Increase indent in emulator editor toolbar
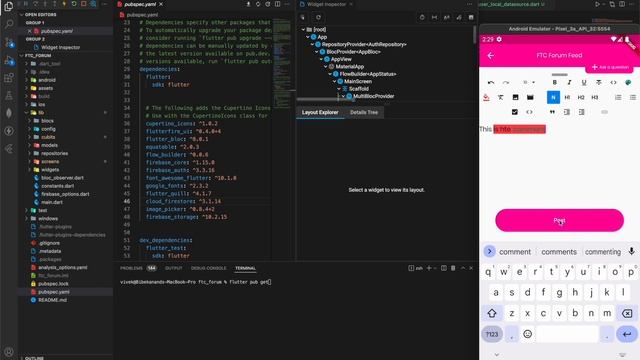This screenshot has height=360, width=640. [567, 112]
